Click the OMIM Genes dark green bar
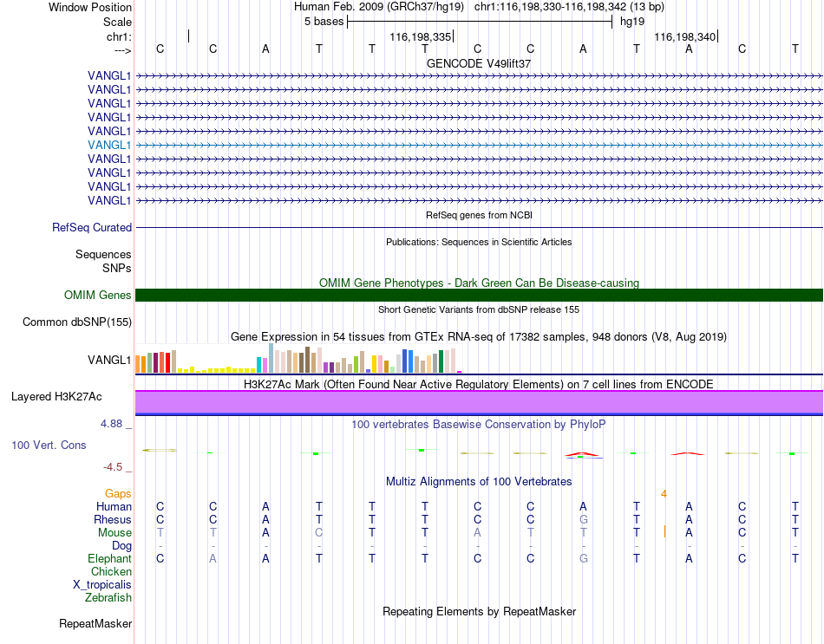 coord(479,296)
